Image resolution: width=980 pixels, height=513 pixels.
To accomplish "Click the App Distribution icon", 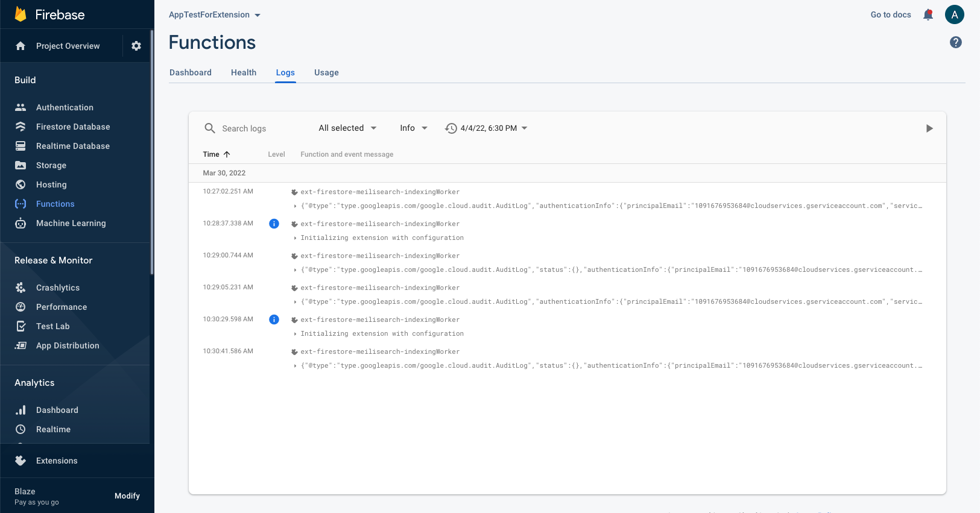I will (21, 345).
